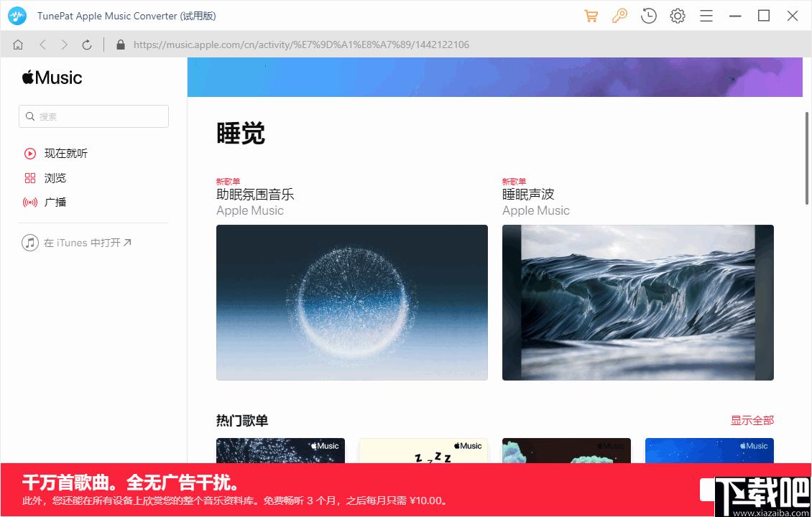Click the padlock security icon
Screen dimensions: 812x517
tap(121, 45)
